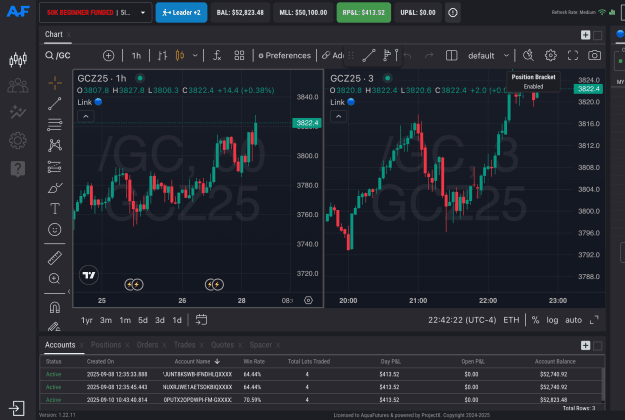Click the logout icon in sidebar
The width and height of the screenshot is (625, 420).
click(17, 408)
